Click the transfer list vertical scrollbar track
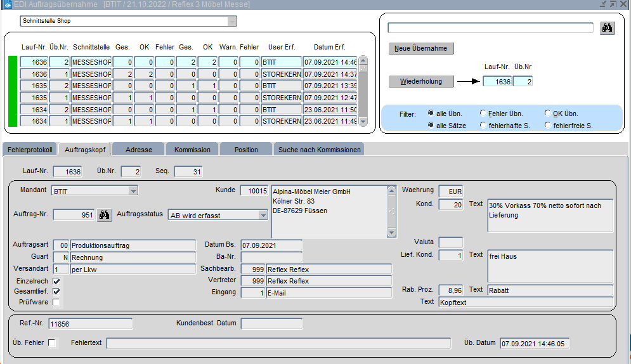631x364 pixels. [363, 95]
